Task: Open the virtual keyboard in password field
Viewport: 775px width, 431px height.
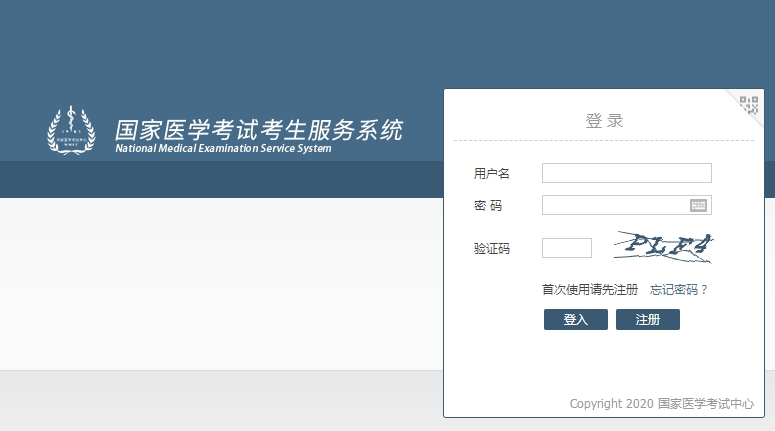Action: [698, 205]
